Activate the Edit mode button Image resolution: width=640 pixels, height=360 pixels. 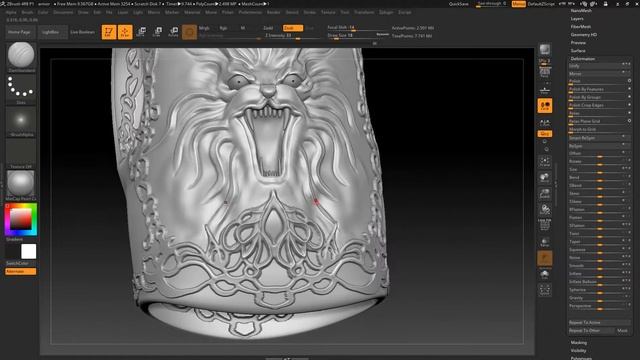tap(109, 32)
